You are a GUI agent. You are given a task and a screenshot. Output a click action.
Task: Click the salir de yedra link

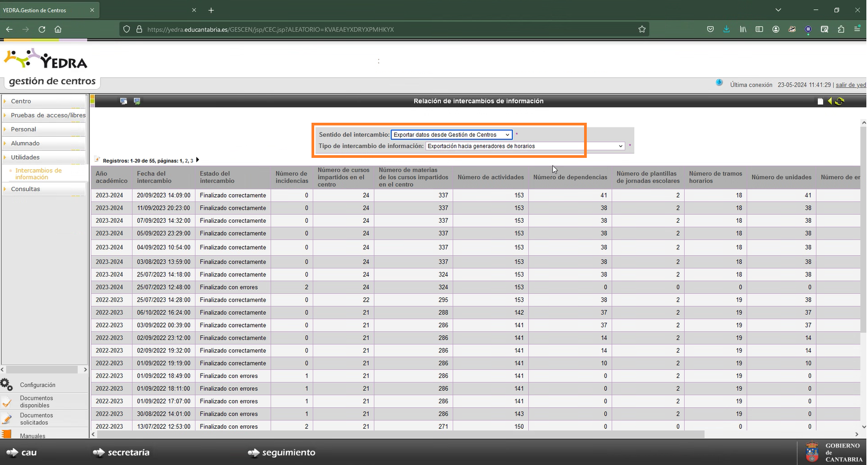coord(852,85)
